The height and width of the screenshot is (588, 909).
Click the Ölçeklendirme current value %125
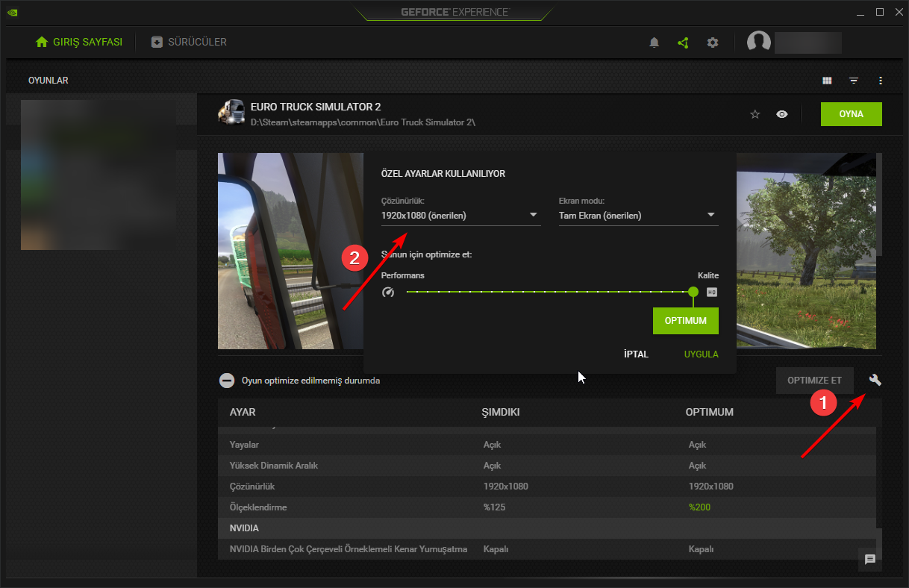[x=495, y=507]
